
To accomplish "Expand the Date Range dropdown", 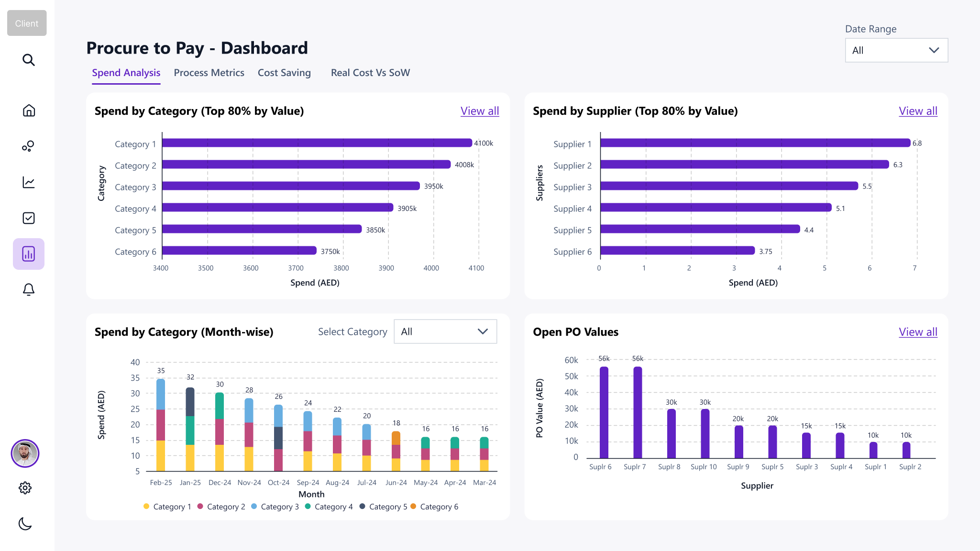I will point(896,50).
